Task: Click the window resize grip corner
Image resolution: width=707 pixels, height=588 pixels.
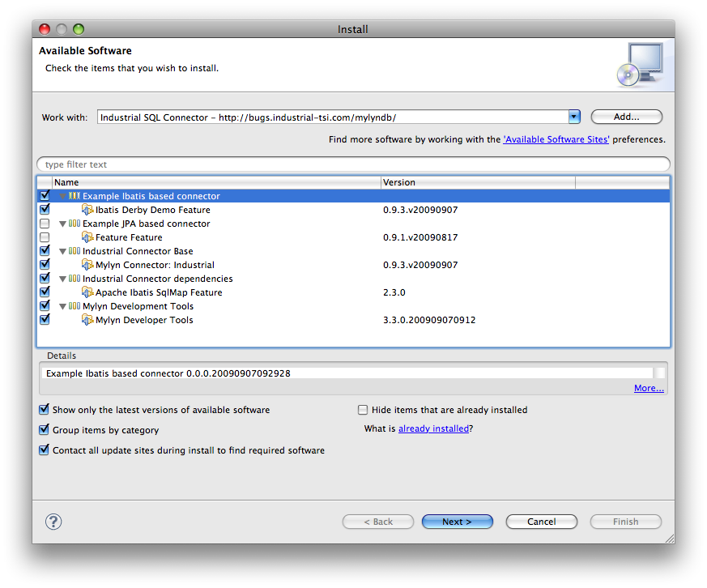Action: pos(670,539)
